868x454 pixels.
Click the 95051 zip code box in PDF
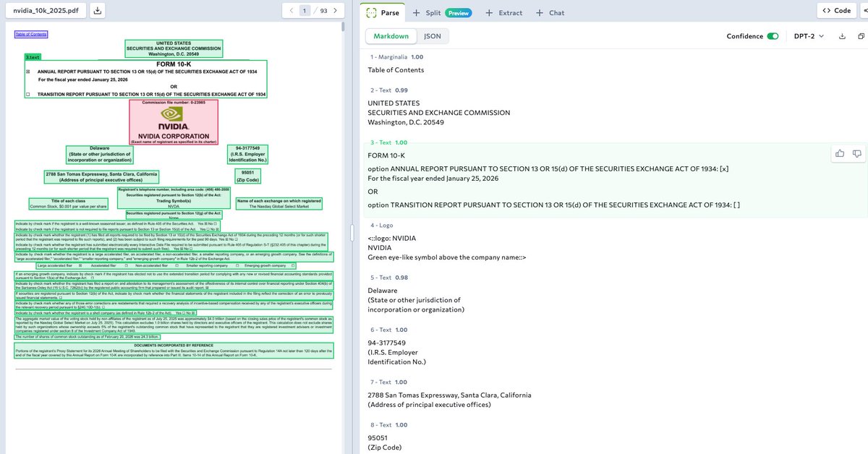(247, 177)
